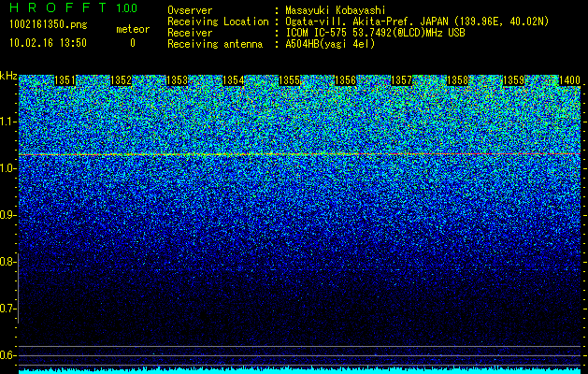Click the cyan signal level graph at bottom

300,370
